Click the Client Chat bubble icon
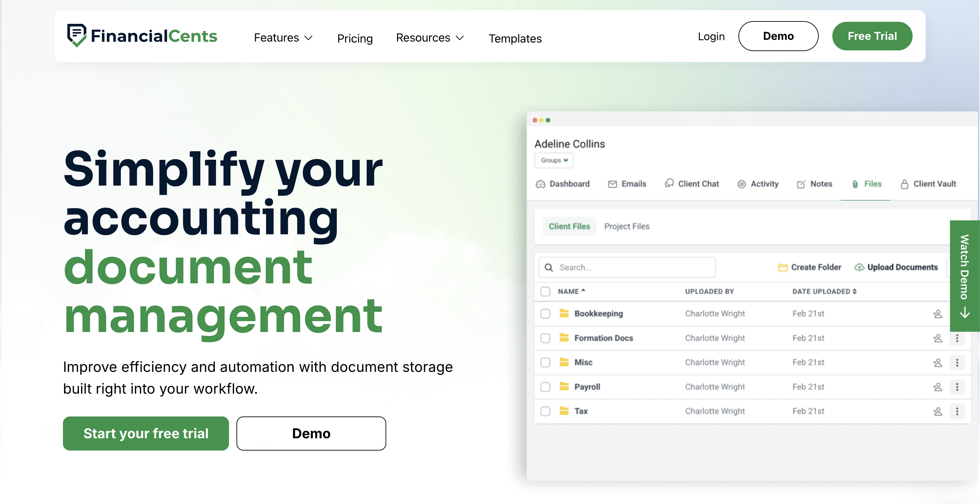Viewport: 980px width, 504px height. click(669, 183)
